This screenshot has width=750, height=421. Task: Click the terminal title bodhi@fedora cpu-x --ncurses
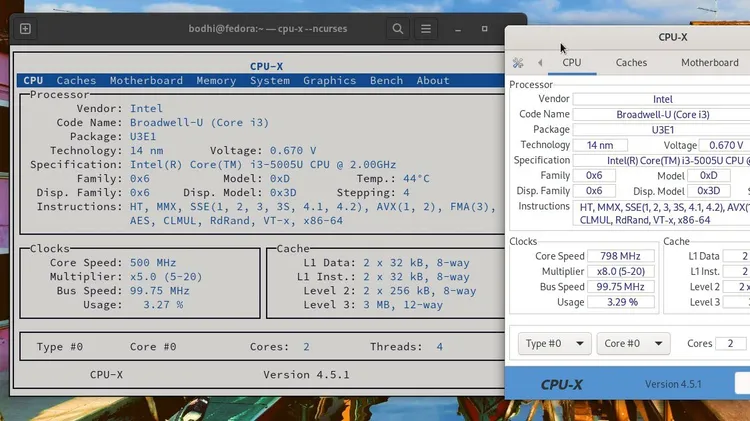[x=267, y=29]
